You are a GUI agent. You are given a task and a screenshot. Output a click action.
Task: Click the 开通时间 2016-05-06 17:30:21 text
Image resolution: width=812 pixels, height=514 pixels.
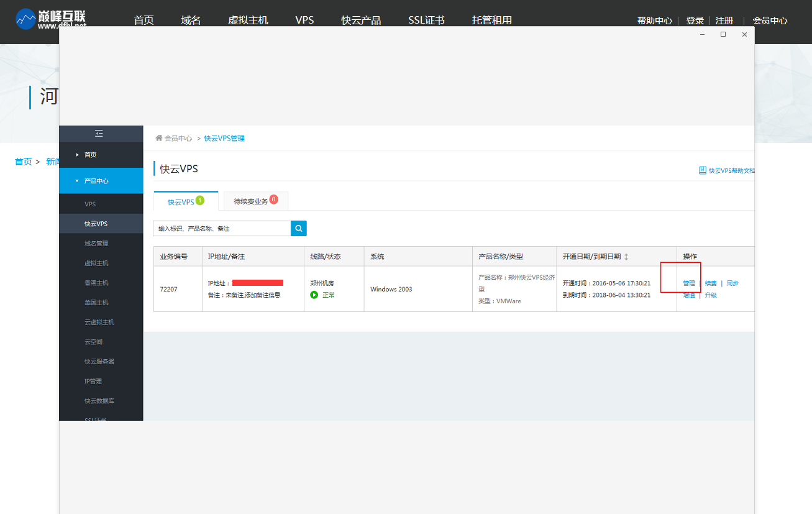tap(606, 283)
